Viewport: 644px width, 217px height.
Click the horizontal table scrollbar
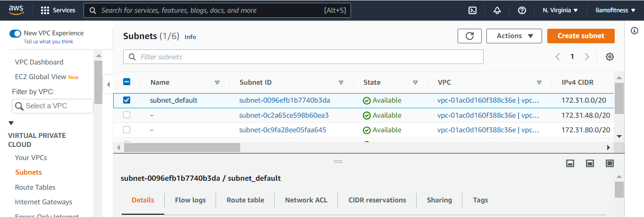[182, 147]
